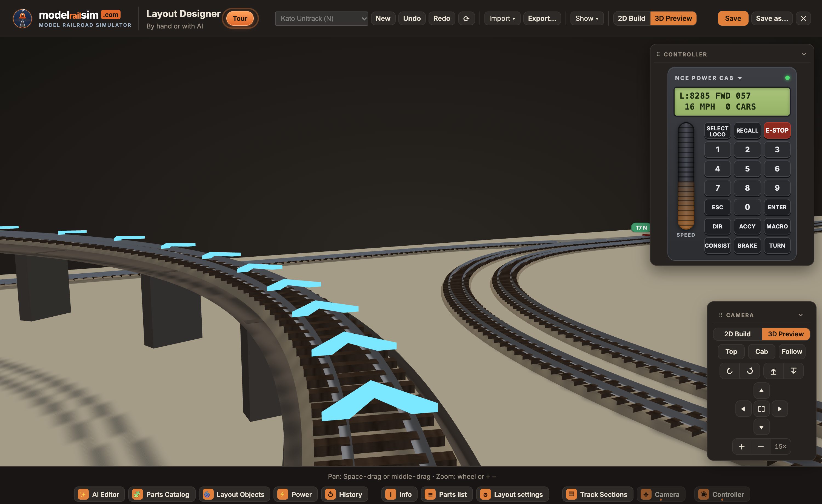Open the NCE Power Cab model dropdown

coord(708,78)
